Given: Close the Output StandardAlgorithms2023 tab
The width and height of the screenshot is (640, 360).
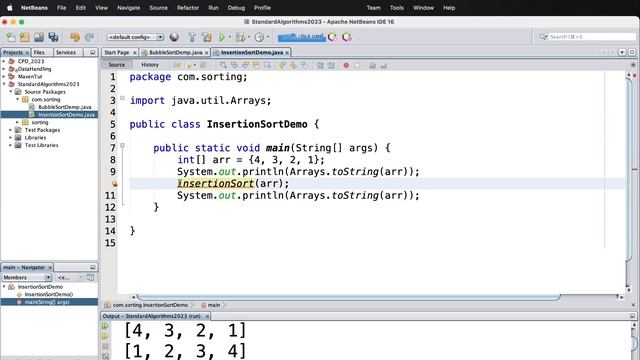Looking at the screenshot, I should (207, 316).
